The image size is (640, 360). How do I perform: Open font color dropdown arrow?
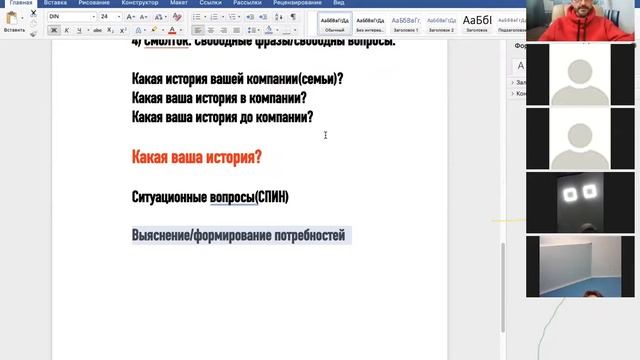181,31
